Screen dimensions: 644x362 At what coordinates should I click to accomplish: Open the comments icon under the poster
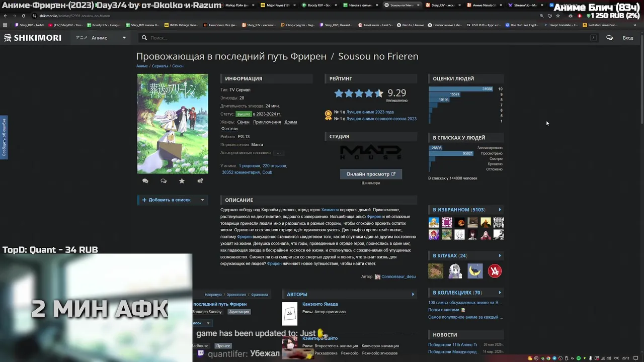pyautogui.click(x=145, y=181)
